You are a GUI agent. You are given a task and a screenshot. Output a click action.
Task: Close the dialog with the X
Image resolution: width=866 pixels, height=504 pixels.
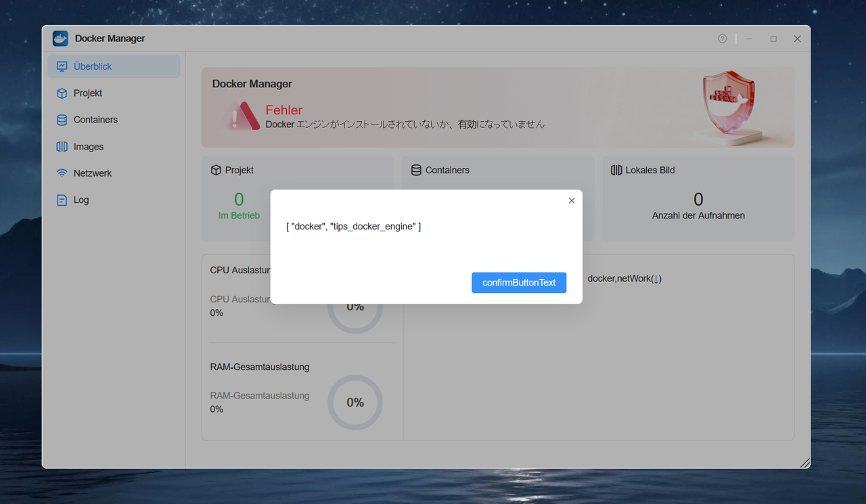tap(572, 201)
